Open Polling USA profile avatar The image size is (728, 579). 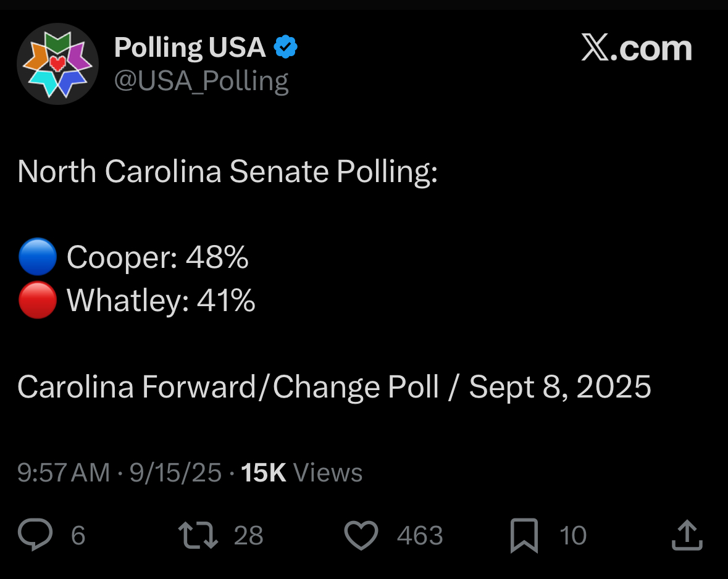(57, 64)
